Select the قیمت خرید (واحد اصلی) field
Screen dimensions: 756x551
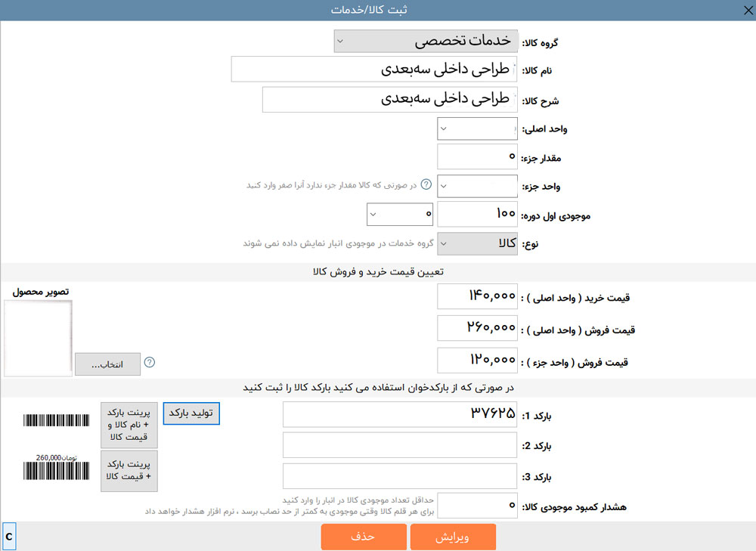click(477, 296)
